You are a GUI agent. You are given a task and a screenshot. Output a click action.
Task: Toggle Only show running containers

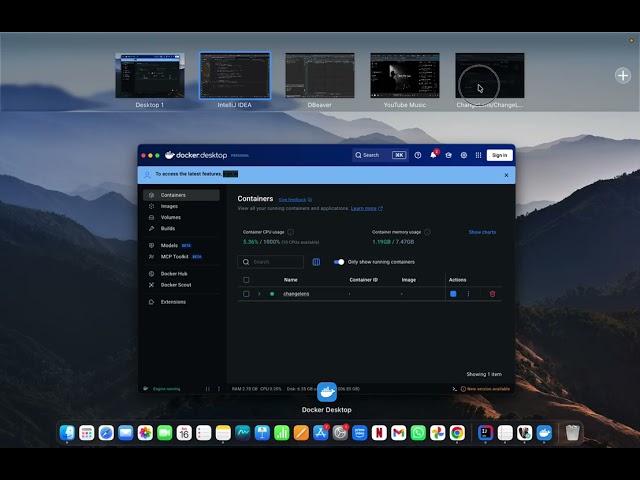[339, 262]
